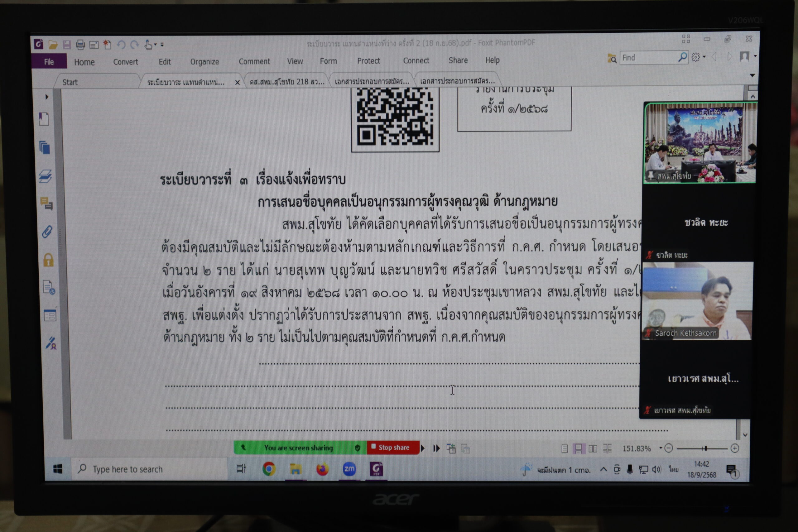Image resolution: width=798 pixels, height=532 pixels.
Task: Open the Protect ribbon tab
Action: point(368,61)
